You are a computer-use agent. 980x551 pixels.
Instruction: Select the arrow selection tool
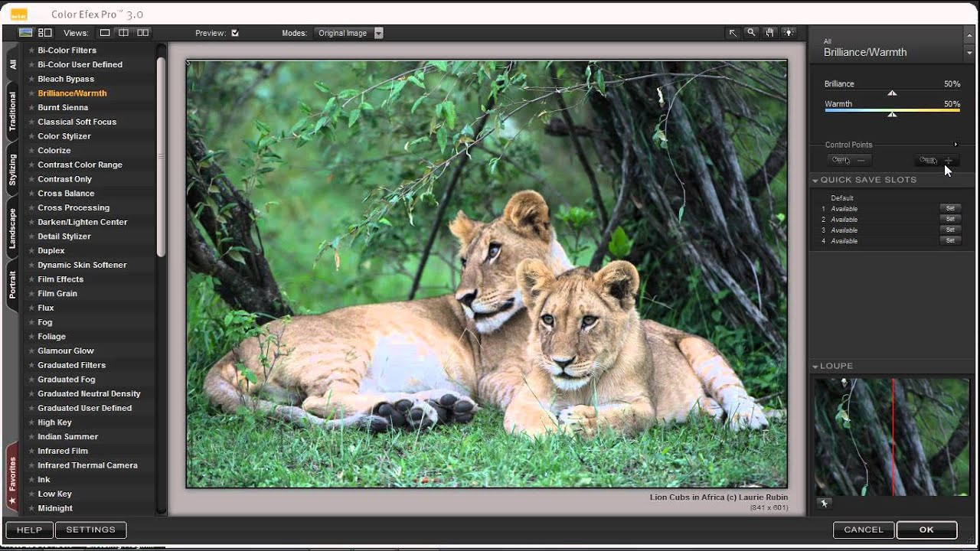click(x=733, y=33)
